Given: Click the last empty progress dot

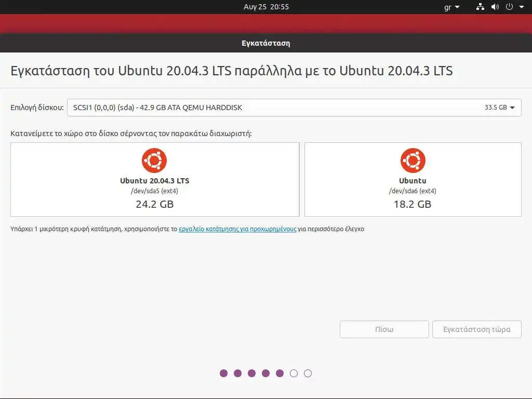Looking at the screenshot, I should click(x=308, y=373).
